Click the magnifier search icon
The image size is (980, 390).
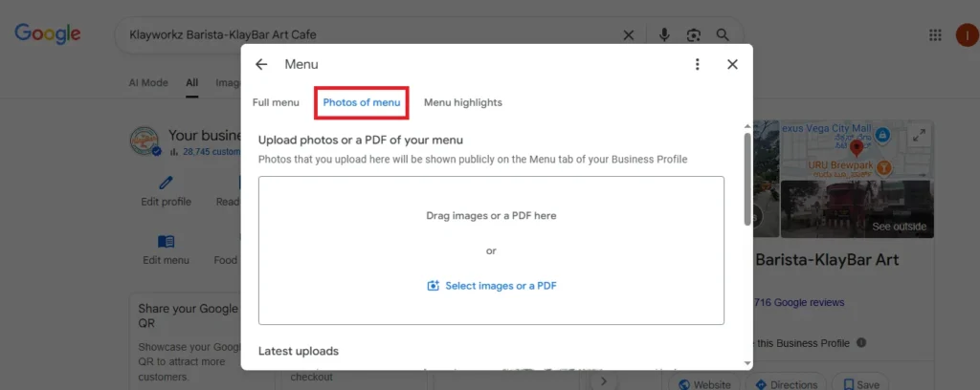pos(723,35)
